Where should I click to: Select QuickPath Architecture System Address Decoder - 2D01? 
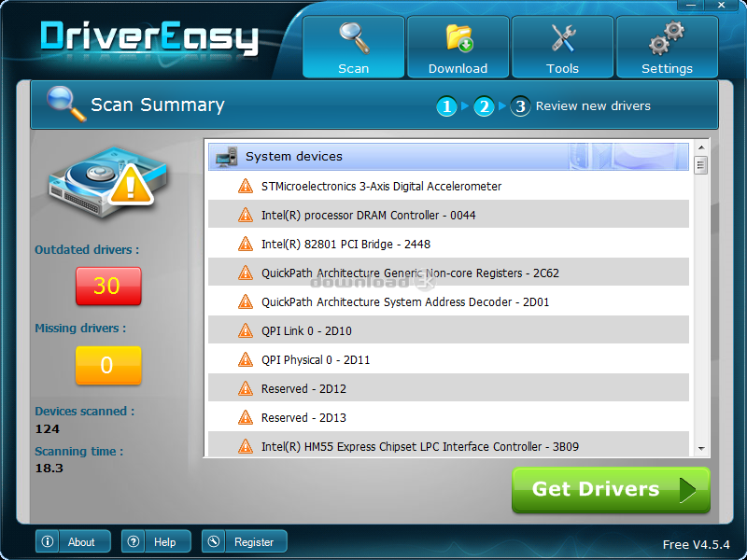point(448,301)
